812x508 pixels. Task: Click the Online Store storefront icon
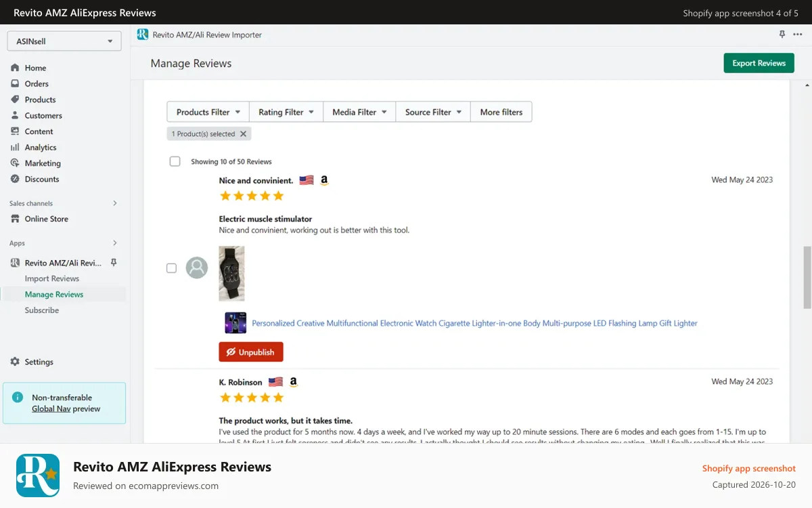point(15,219)
